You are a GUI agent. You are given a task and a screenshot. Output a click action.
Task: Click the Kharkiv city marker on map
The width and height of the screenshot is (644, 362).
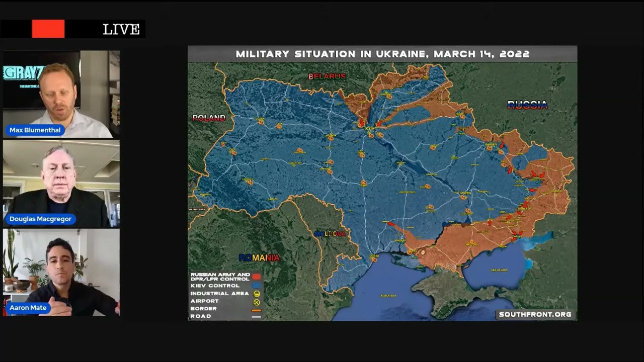coord(491,145)
